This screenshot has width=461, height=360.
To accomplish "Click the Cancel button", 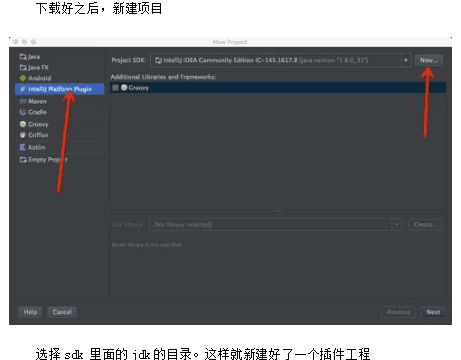I will pos(62,312).
